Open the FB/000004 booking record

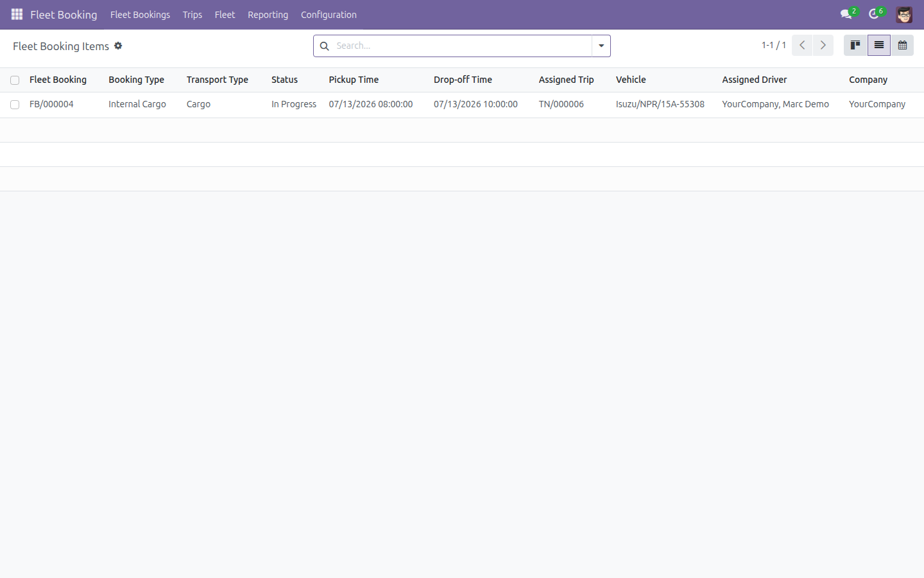pos(51,104)
